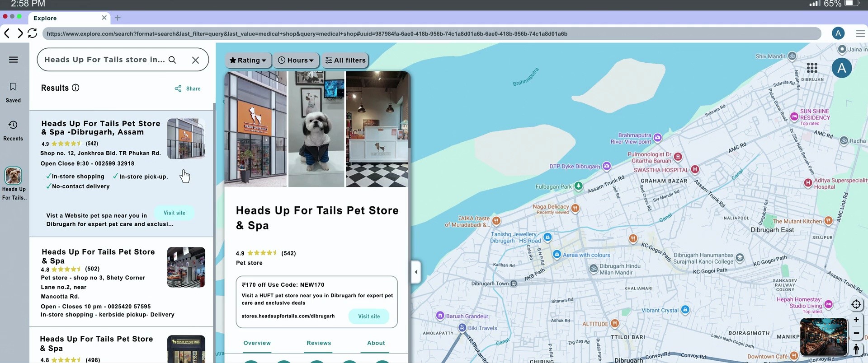Open a new browser tab
Viewport: 868px width, 363px height.
(x=118, y=18)
